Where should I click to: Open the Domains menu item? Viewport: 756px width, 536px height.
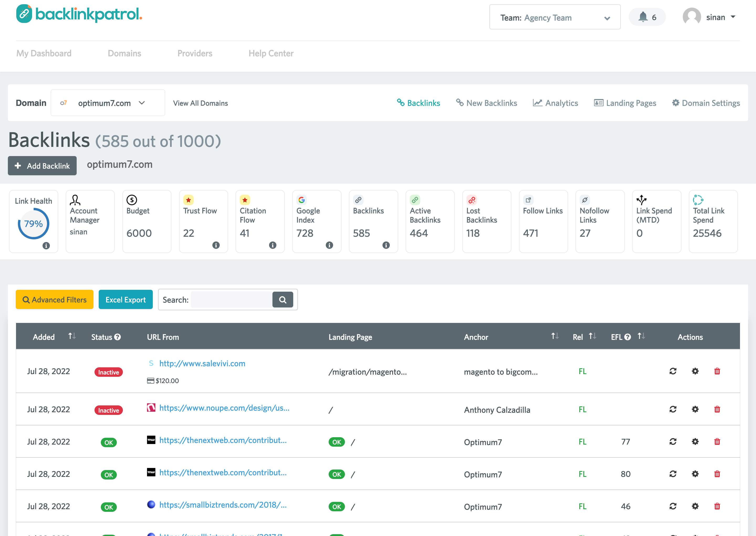124,53
